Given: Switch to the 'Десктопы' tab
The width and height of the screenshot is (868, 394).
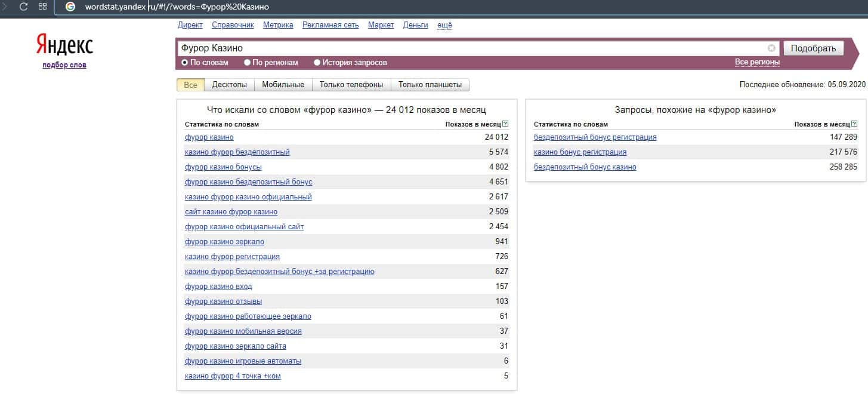Looking at the screenshot, I should pos(229,85).
